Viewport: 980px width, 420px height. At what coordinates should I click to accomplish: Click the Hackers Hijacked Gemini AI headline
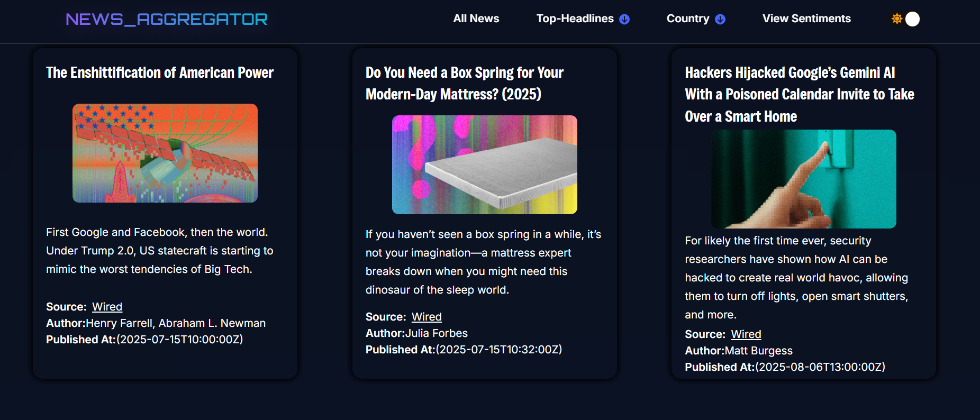pos(800,94)
